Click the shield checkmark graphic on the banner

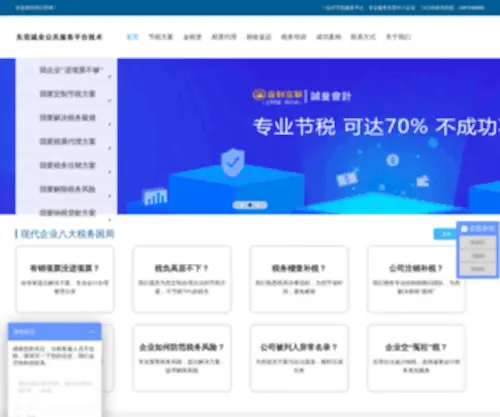233,162
